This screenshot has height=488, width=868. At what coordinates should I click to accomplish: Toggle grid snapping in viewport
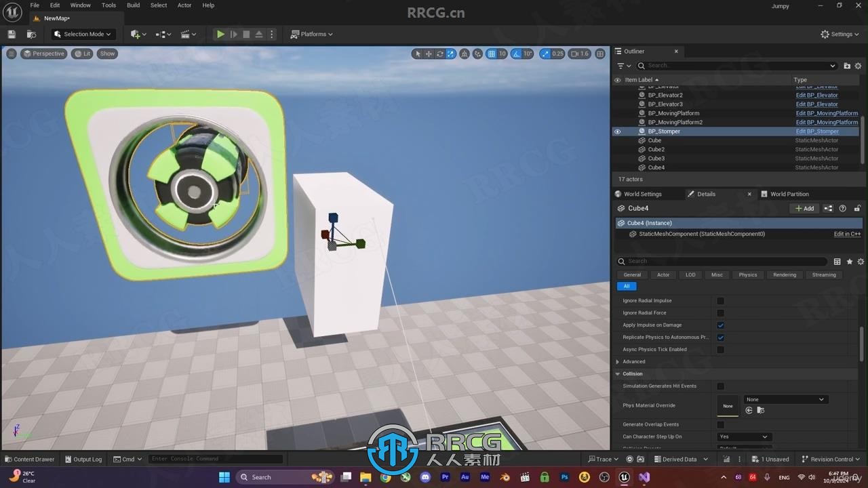[x=492, y=54]
